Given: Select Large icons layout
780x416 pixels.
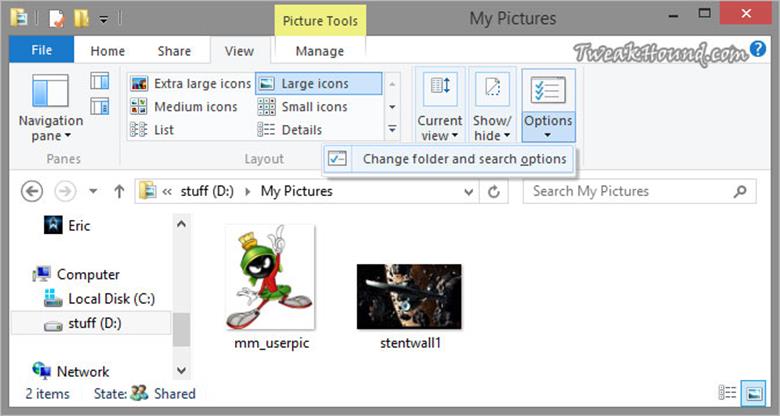Looking at the screenshot, I should click(x=318, y=84).
